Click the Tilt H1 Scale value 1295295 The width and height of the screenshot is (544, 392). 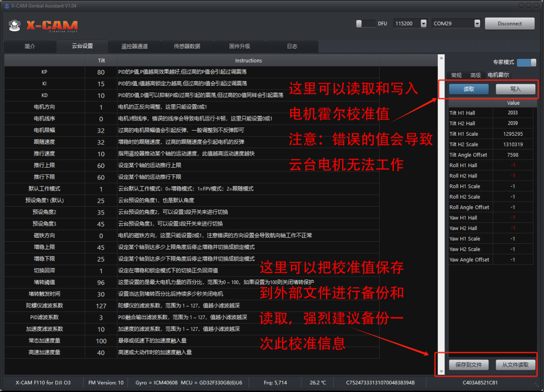[x=513, y=134]
